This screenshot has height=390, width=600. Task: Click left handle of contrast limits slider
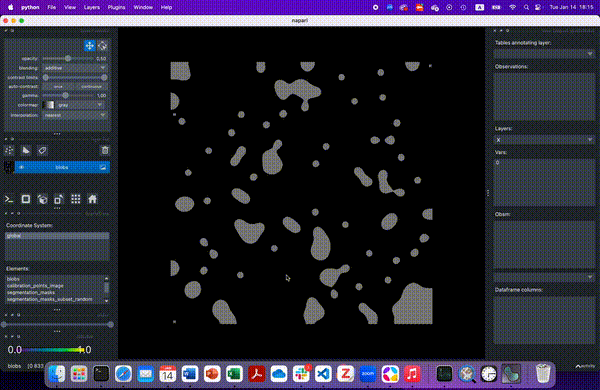[46, 77]
